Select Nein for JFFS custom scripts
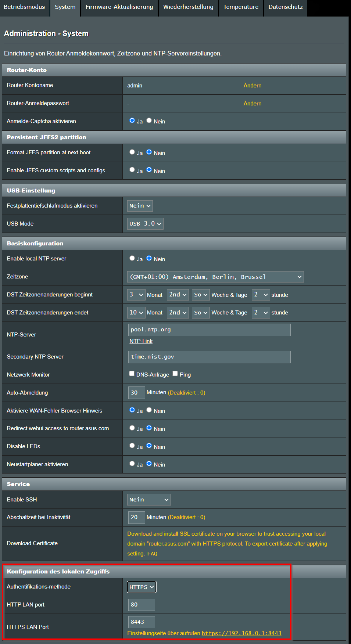This screenshot has width=351, height=644. tap(149, 170)
